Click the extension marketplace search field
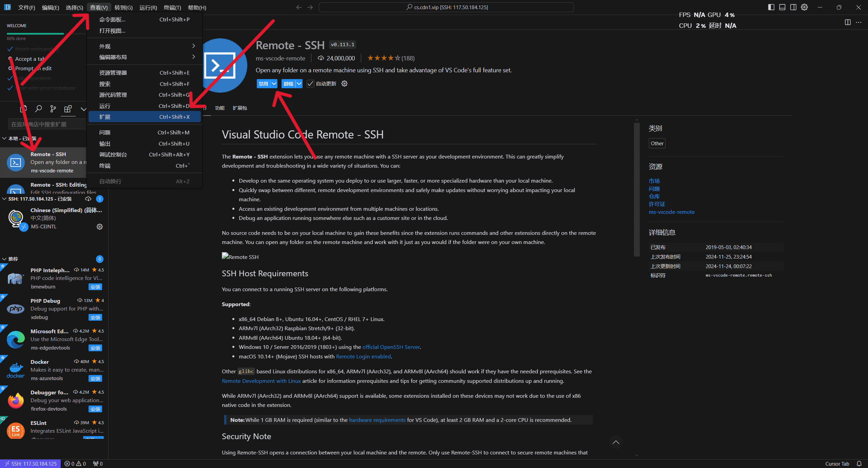 click(x=47, y=124)
